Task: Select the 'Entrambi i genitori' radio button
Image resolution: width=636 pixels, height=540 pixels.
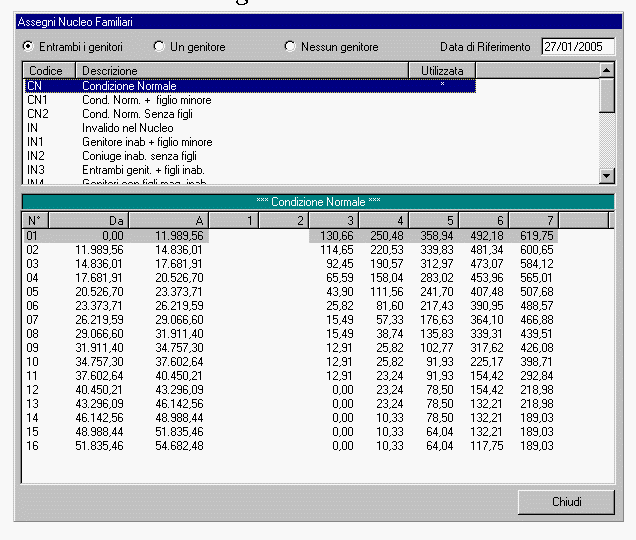Action: (29, 47)
